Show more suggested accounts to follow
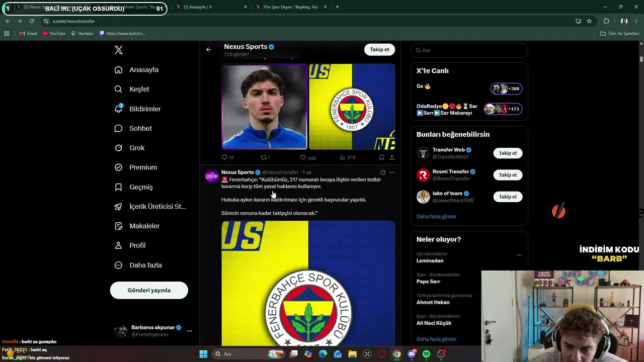Screen dimensions: 644x362 tap(436, 217)
